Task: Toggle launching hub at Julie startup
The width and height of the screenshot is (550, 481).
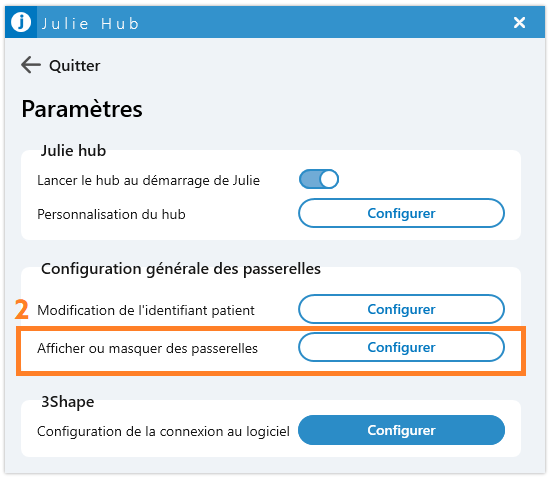Action: coord(318,179)
